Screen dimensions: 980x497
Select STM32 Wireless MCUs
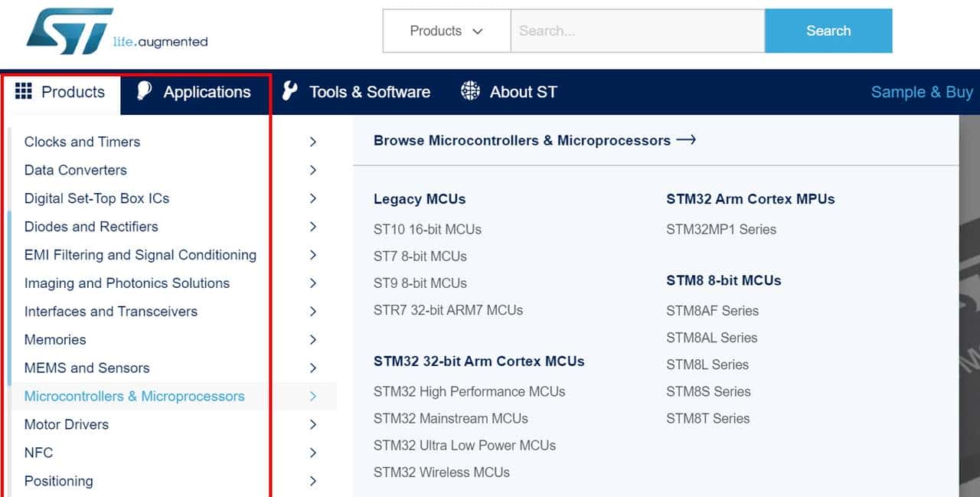click(x=442, y=472)
